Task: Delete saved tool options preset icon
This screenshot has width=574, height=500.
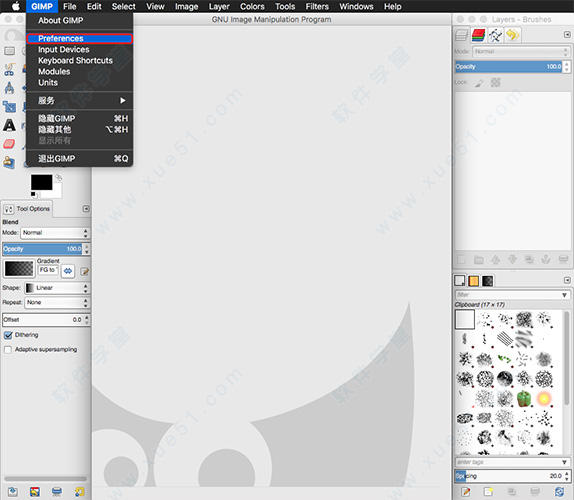Action: 57,492
